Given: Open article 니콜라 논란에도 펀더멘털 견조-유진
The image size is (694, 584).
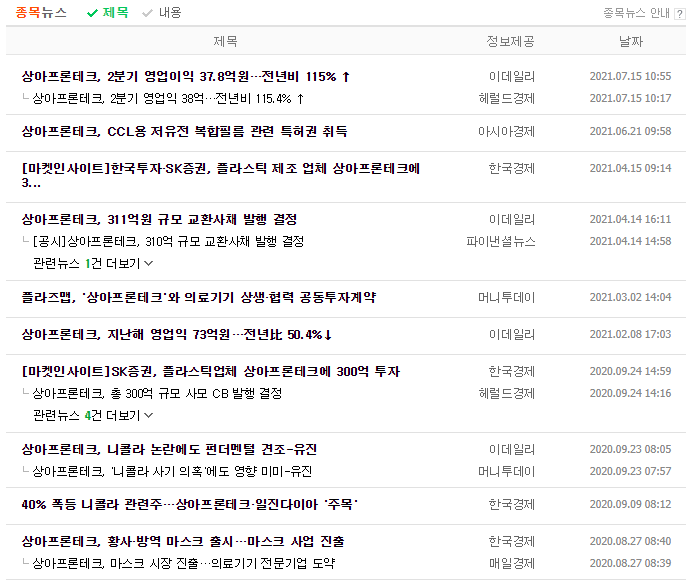Looking at the screenshot, I should coord(169,449).
